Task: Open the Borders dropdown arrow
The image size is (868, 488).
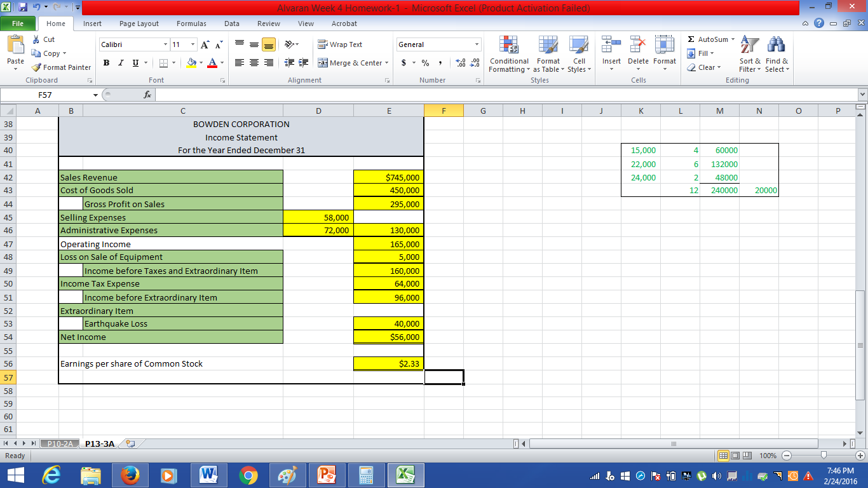Action: tap(173, 63)
